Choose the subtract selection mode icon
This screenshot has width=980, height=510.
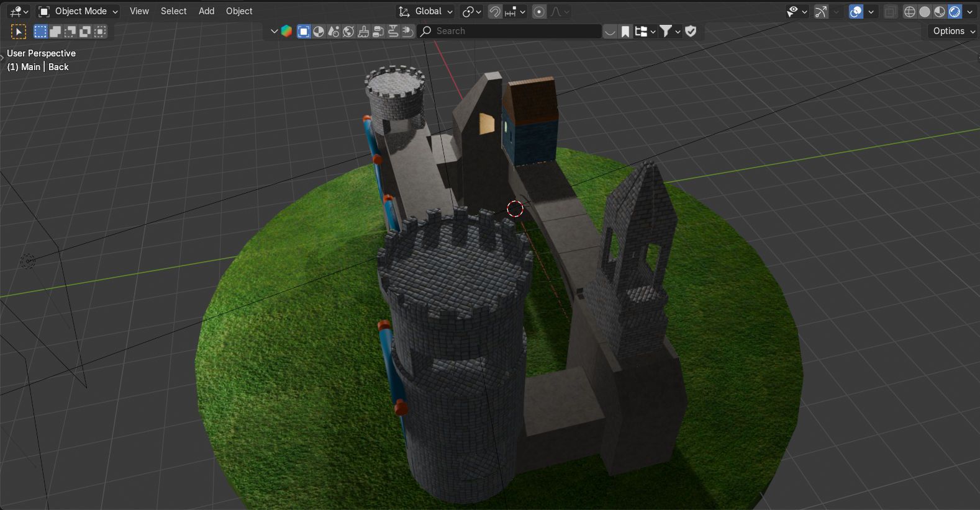coord(70,31)
